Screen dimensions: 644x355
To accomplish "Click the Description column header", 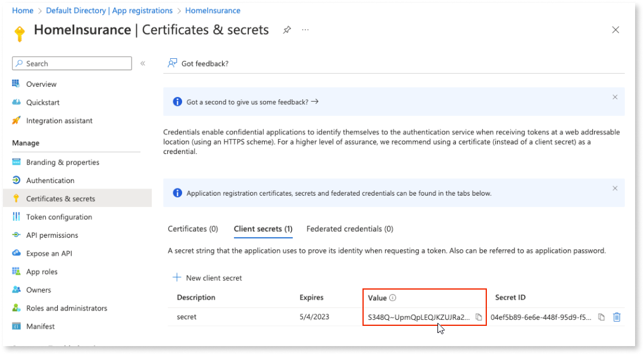I will (196, 297).
